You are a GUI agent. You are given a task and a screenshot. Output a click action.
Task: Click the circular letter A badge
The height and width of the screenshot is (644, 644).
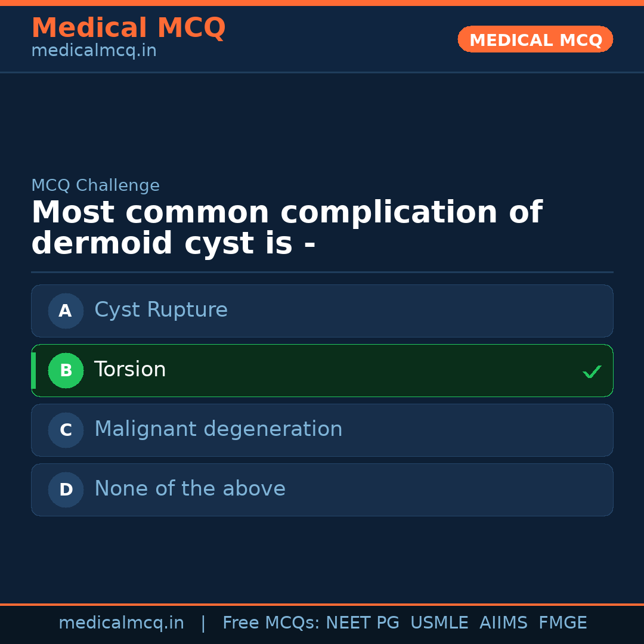tap(66, 311)
